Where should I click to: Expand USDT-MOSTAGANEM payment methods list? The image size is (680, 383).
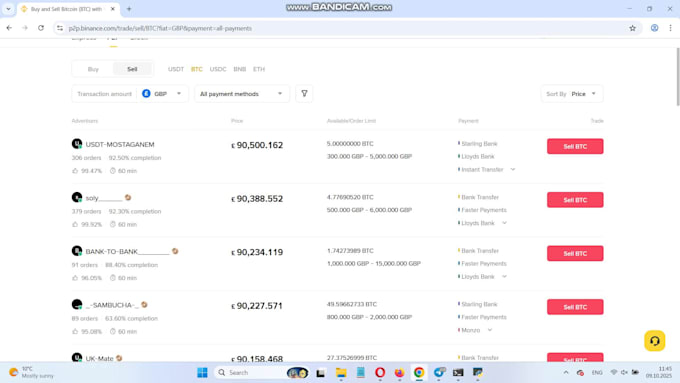coord(513,170)
